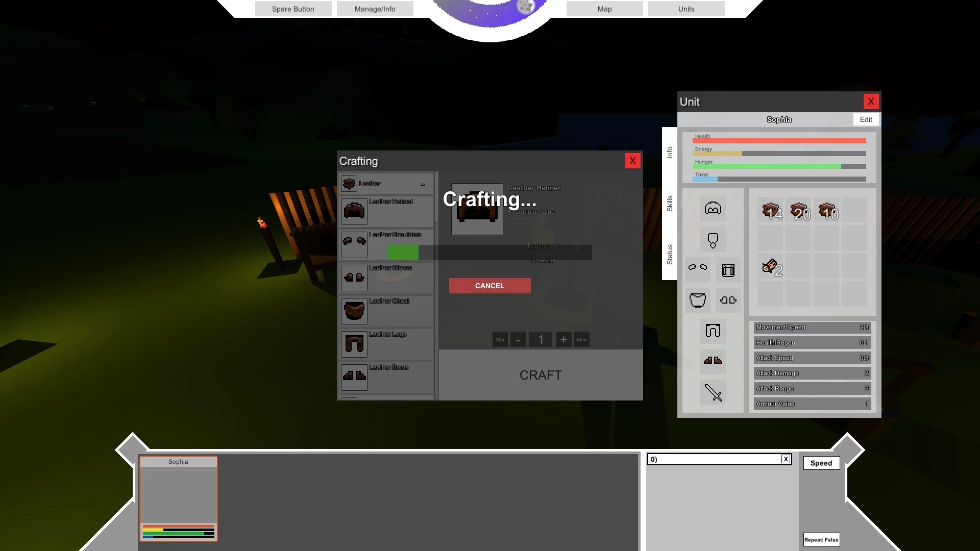Open the Units menu
Screen dimensions: 980x551
(x=687, y=9)
